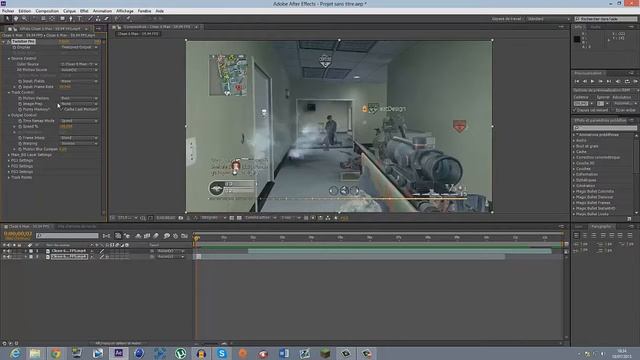
Task: Hide video of the first timeline layer
Action: click(4, 251)
